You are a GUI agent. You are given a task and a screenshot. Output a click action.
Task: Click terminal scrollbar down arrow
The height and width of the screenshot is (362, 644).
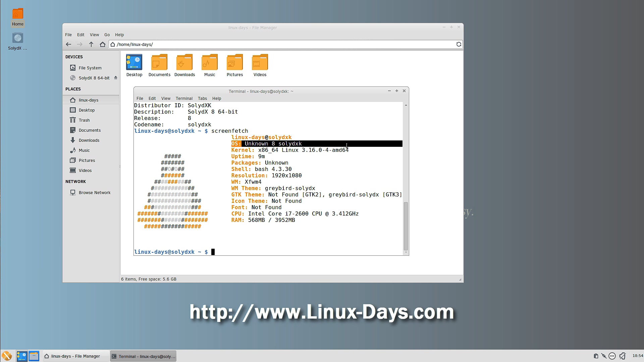coord(406,252)
